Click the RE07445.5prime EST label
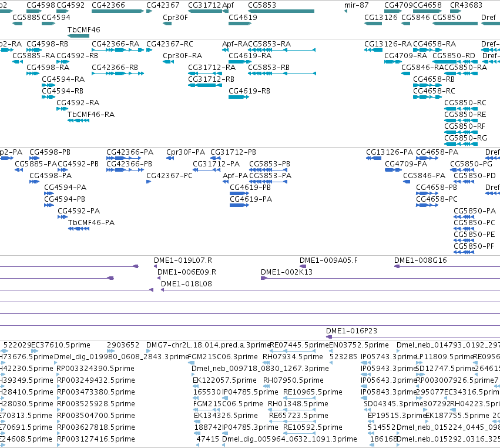The width and height of the screenshot is (500, 448). (x=299, y=345)
